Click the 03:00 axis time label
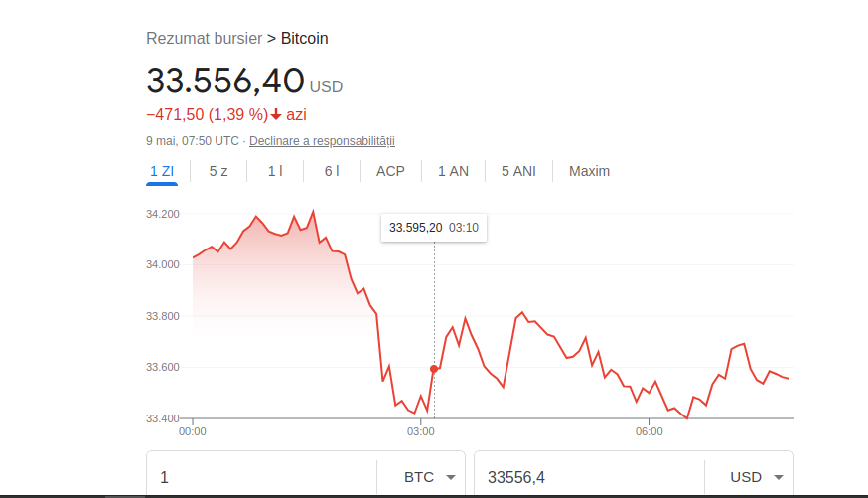868x498 pixels. click(x=421, y=431)
